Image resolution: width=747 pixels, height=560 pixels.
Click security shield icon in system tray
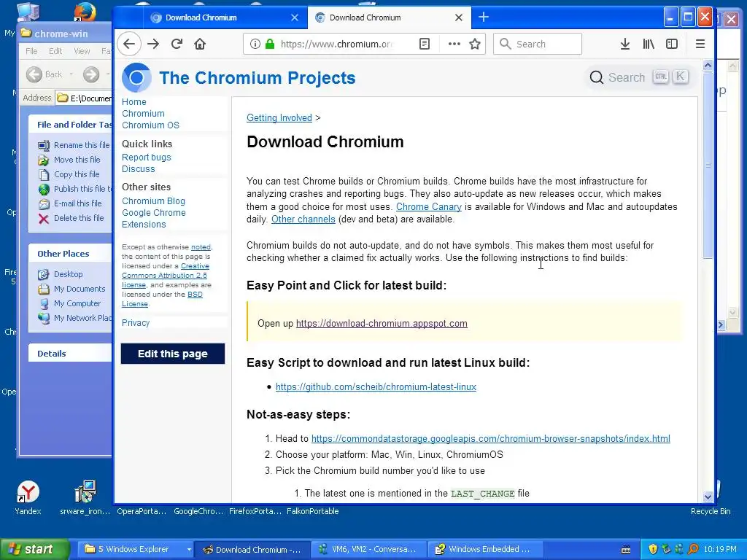pyautogui.click(x=653, y=549)
